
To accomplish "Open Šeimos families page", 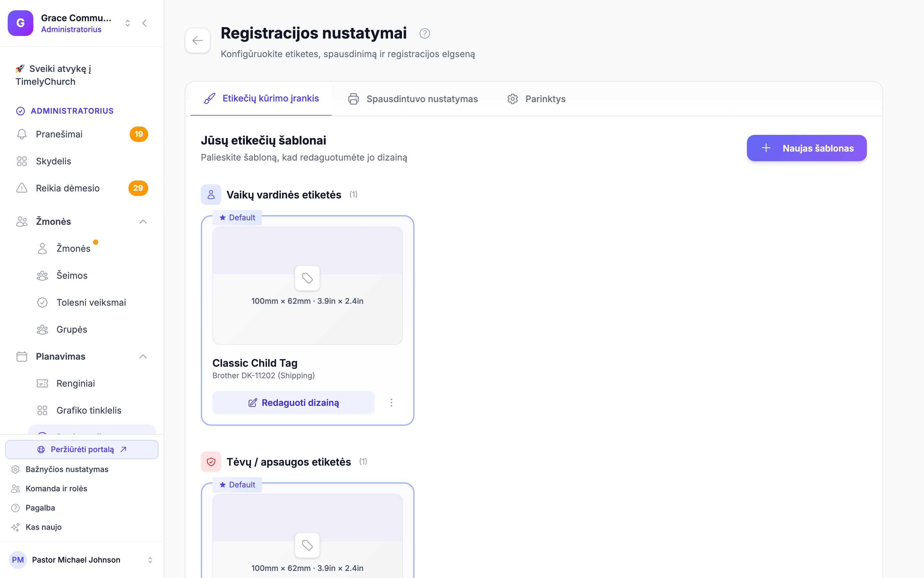I will coord(92,276).
